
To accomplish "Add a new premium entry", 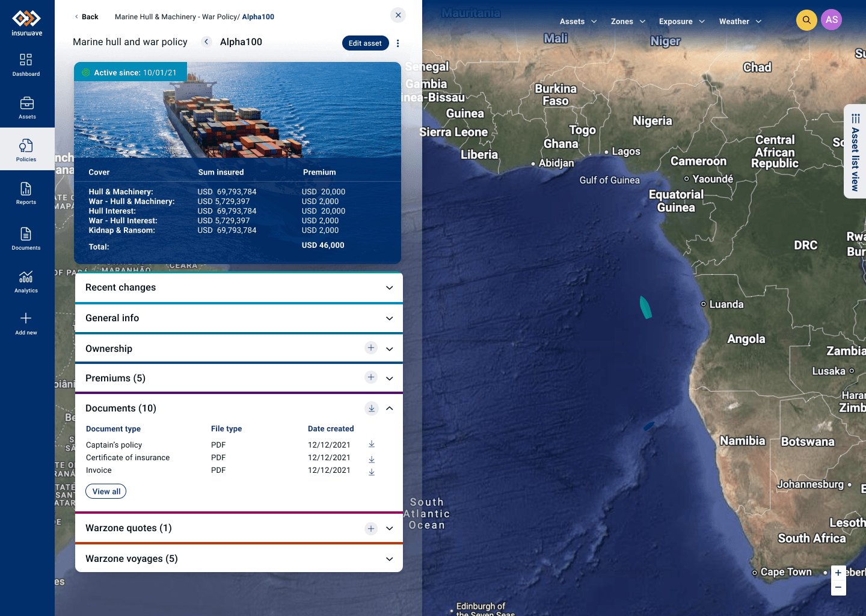I will (x=371, y=377).
